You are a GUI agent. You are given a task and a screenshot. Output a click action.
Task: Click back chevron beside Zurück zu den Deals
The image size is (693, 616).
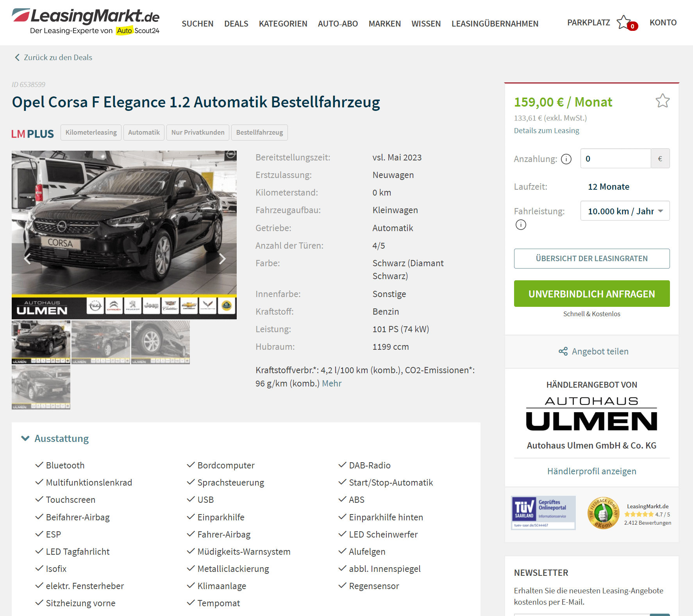coord(17,57)
